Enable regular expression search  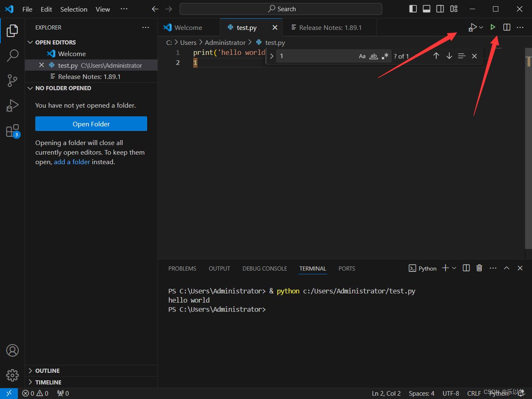tap(384, 56)
